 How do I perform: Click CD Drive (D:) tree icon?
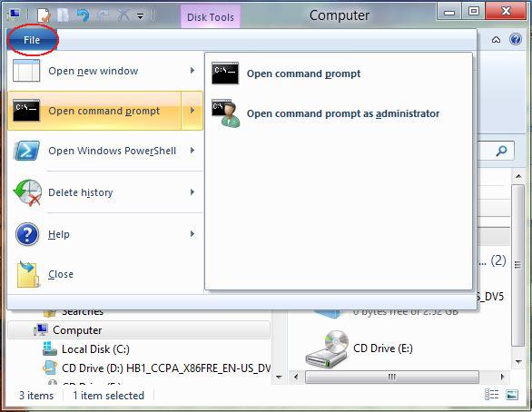(x=50, y=368)
